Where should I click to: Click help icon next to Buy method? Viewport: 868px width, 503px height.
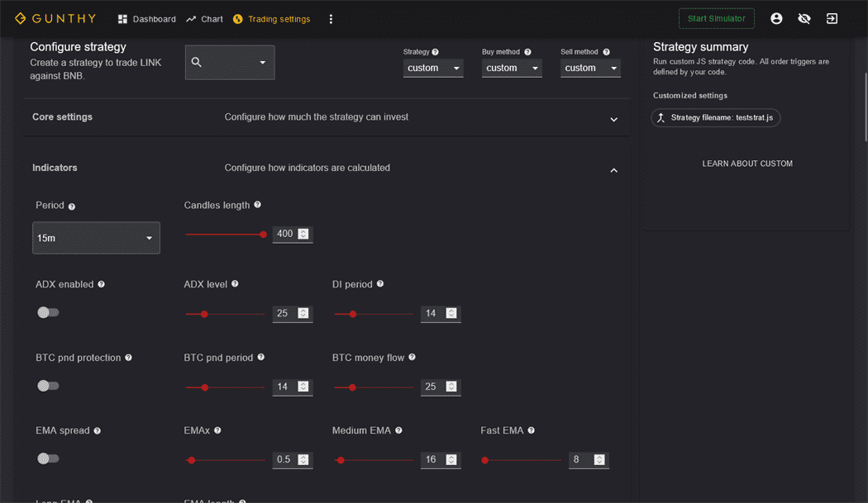(527, 52)
